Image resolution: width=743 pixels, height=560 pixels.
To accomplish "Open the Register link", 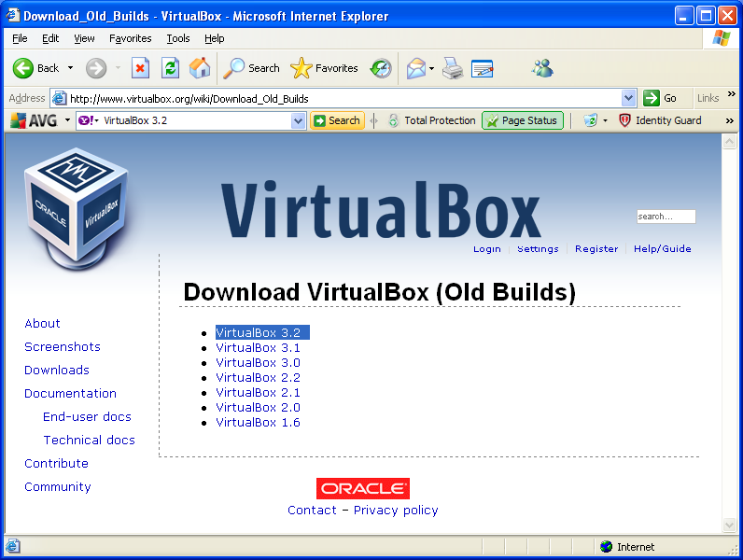I will click(x=596, y=248).
